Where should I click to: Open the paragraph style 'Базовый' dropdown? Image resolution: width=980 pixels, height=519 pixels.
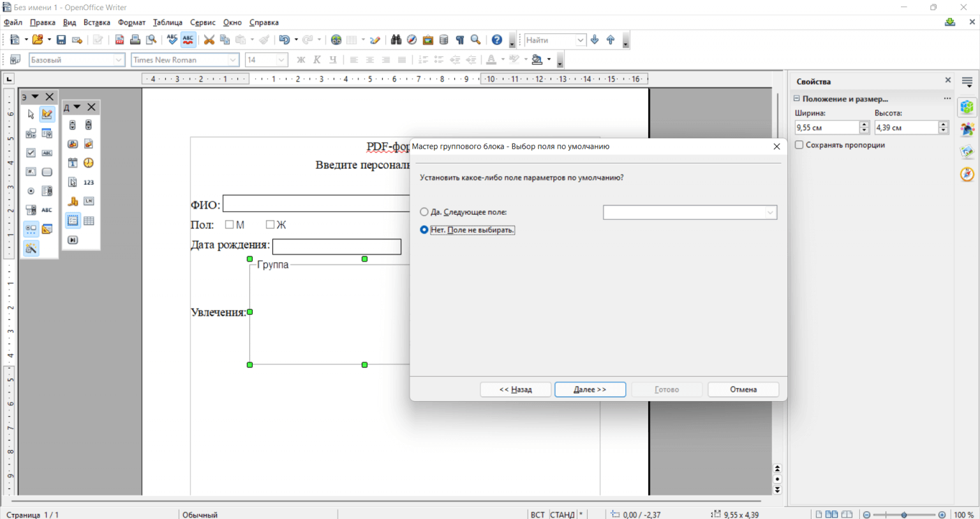click(118, 60)
